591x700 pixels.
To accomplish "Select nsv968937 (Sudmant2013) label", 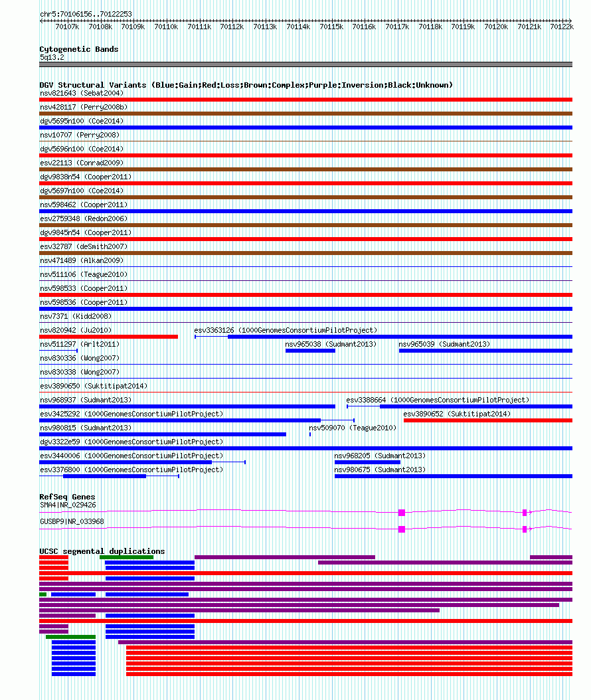I will pyautogui.click(x=86, y=400).
